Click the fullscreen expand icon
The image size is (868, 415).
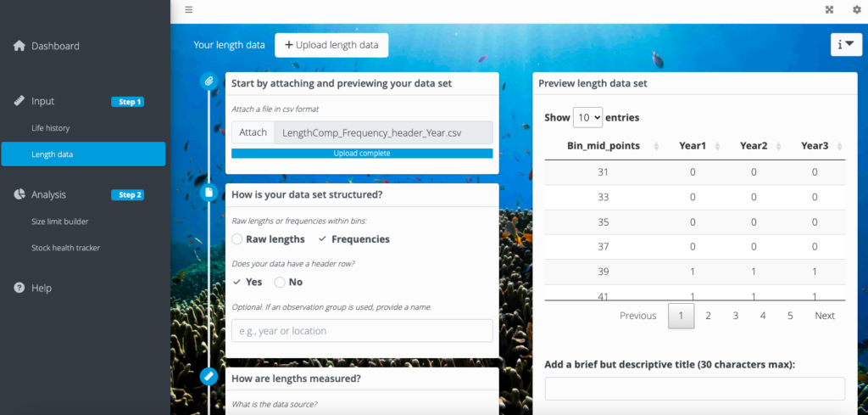pos(829,9)
